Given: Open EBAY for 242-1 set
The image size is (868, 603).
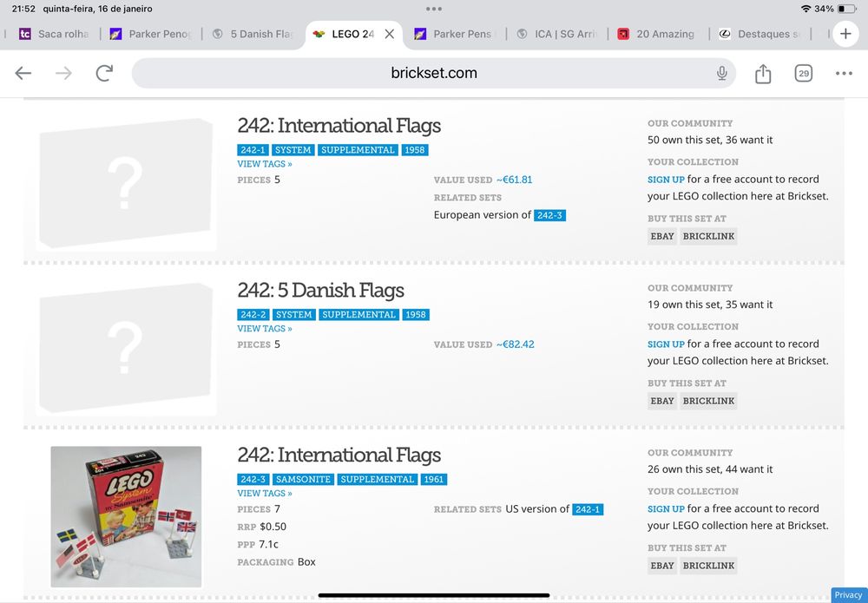Looking at the screenshot, I should point(662,236).
